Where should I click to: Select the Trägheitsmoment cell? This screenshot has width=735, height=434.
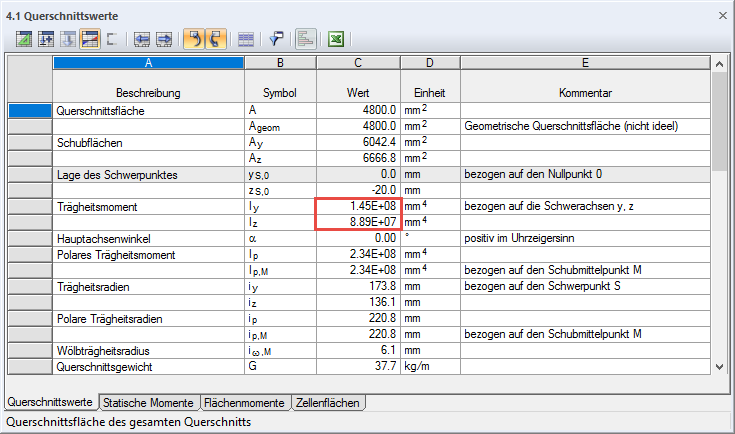point(148,207)
